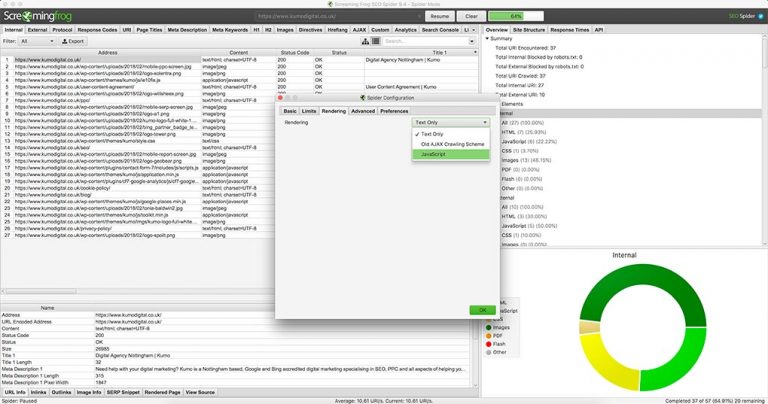
Task: Switch to the Limits configuration tab
Action: point(309,111)
